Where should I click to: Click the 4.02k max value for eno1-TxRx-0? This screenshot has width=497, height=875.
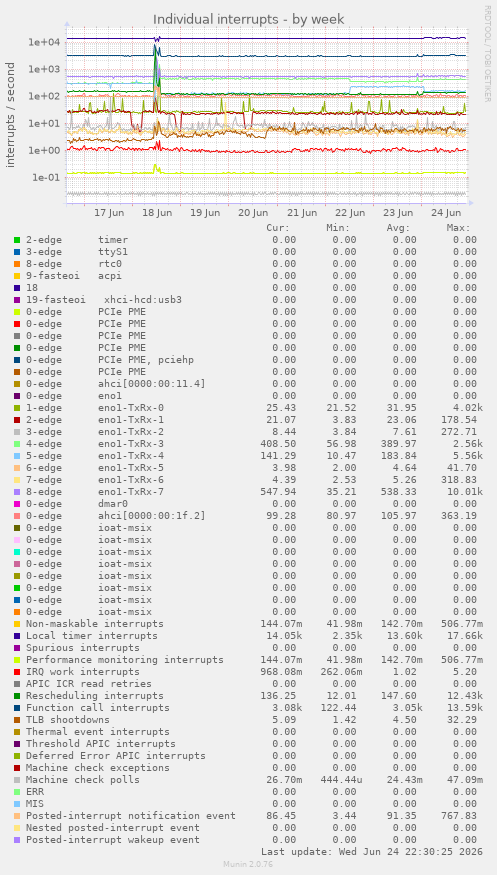467,408
